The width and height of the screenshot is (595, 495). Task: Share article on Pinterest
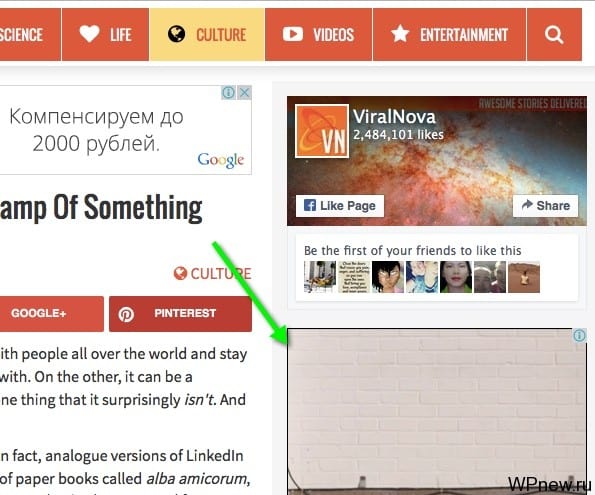(x=180, y=314)
